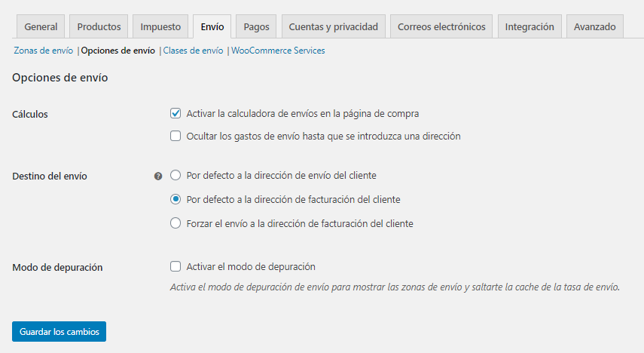The width and height of the screenshot is (644, 353).
Task: Open the General tab
Action: tap(41, 26)
